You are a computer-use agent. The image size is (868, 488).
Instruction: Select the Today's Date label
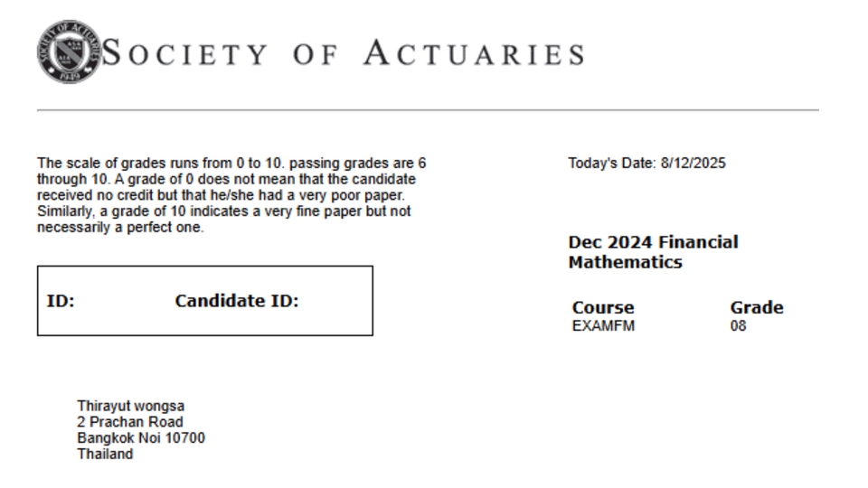(x=612, y=164)
